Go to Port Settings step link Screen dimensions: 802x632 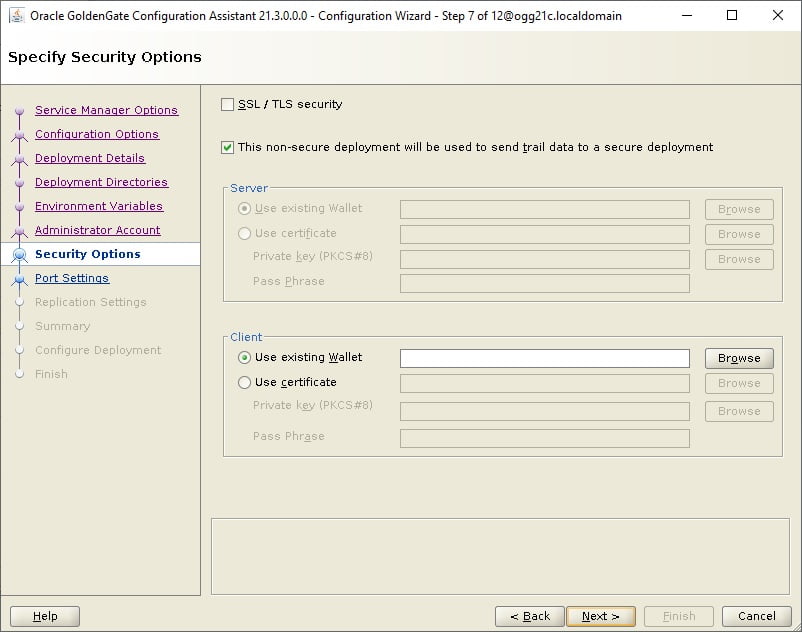pos(72,278)
